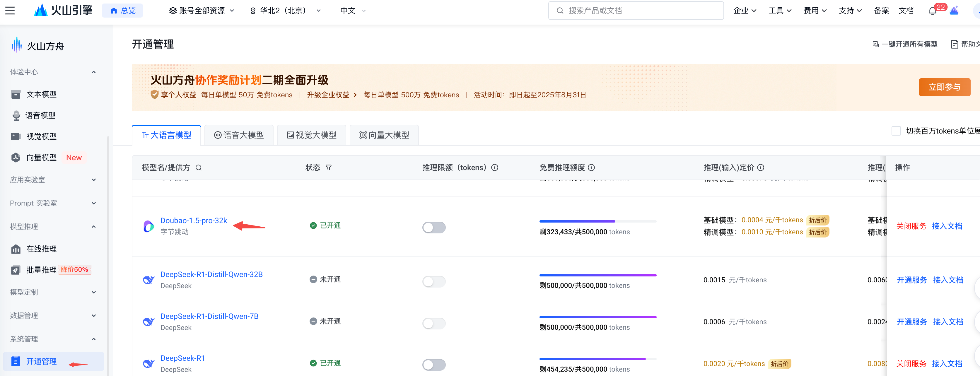Click the filter icon beside 状态

pos(329,168)
